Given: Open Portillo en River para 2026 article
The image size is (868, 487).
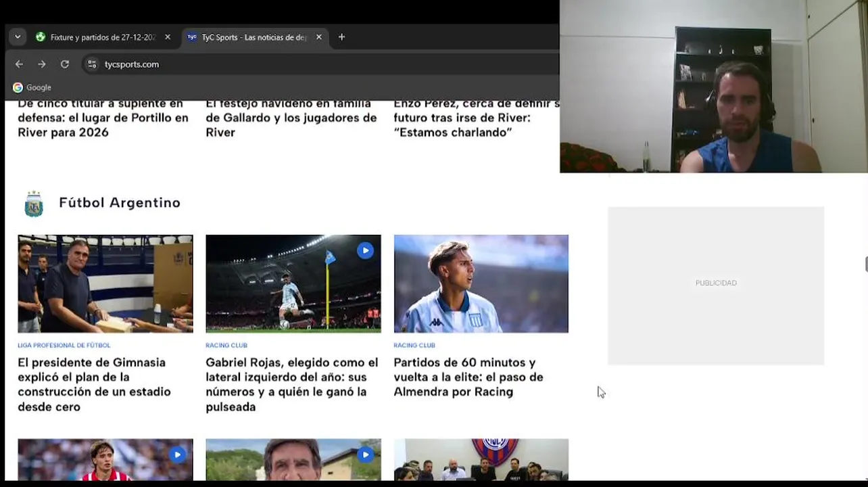Looking at the screenshot, I should pos(103,118).
